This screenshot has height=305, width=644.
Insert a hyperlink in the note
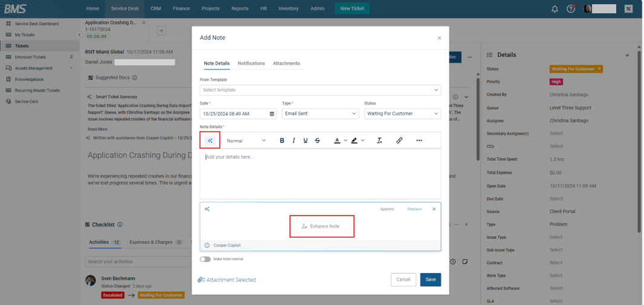(399, 141)
